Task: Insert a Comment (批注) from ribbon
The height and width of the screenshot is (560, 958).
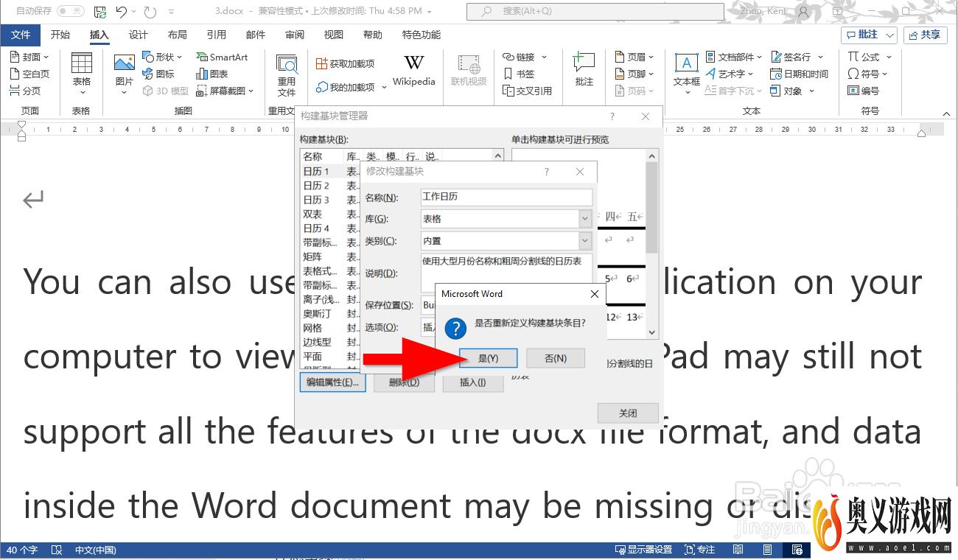Action: click(584, 70)
